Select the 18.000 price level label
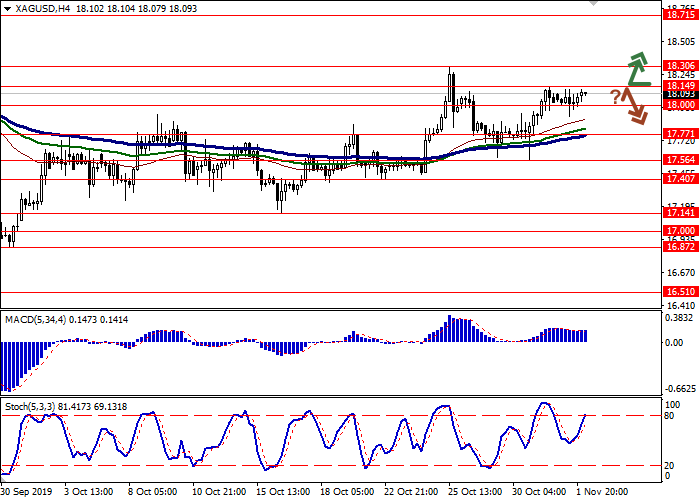The width and height of the screenshot is (700, 500). coord(680,105)
